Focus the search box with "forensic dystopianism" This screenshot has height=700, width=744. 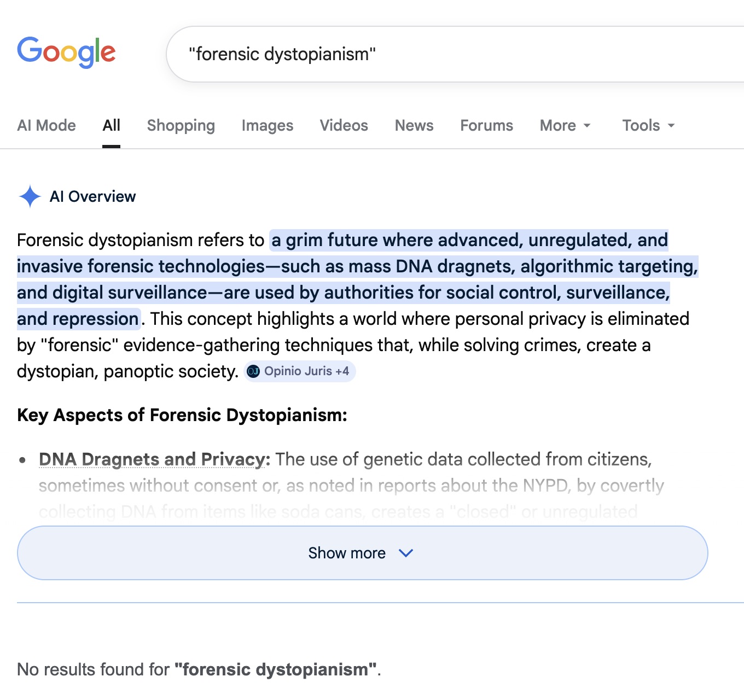[x=438, y=54]
